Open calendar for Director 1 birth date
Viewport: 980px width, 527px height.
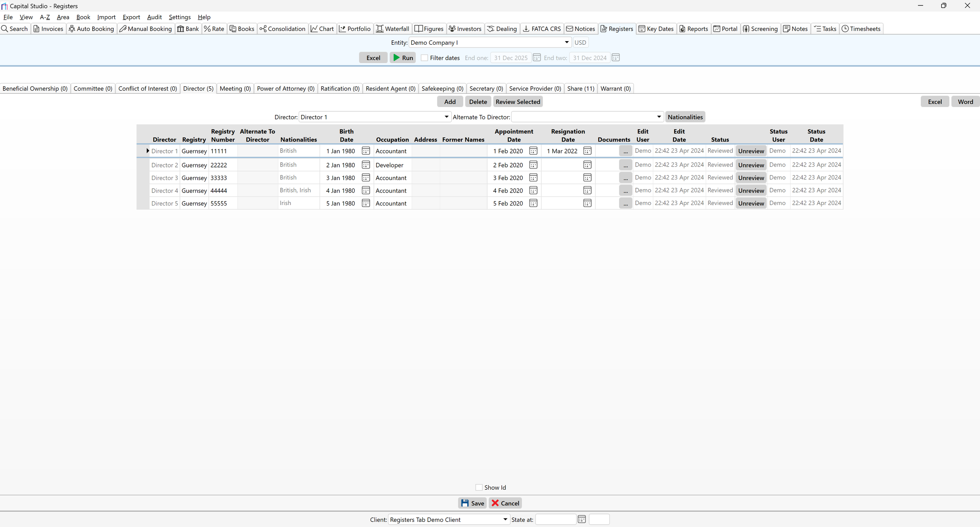tap(366, 151)
